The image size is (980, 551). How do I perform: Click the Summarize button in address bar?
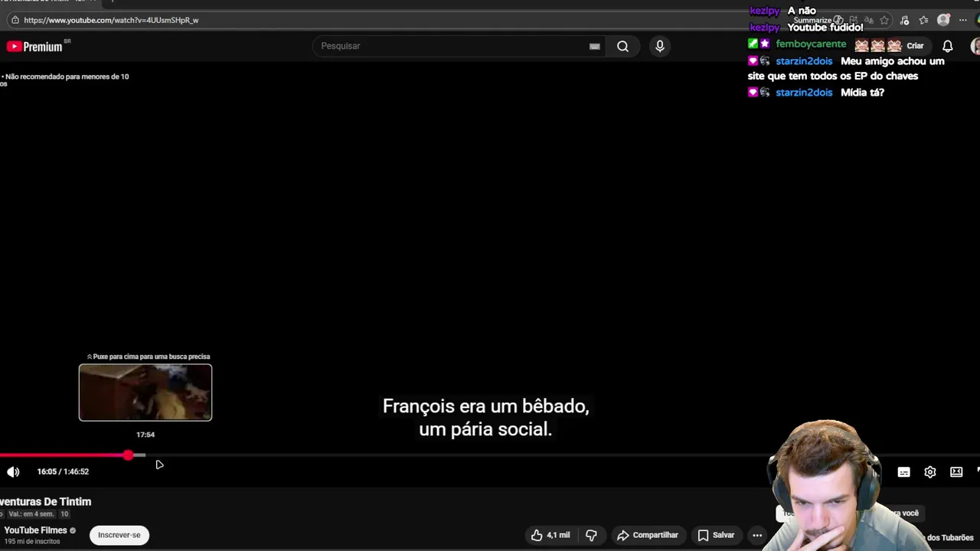[x=818, y=20]
